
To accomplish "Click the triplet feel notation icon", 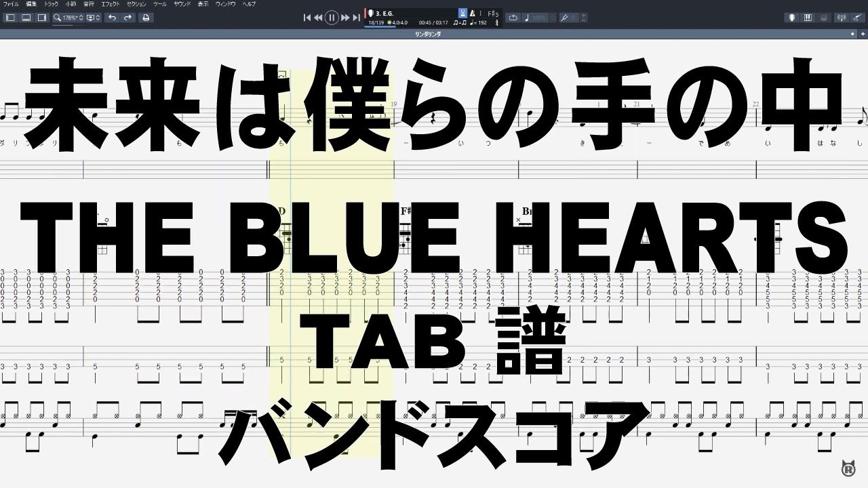I will (460, 23).
